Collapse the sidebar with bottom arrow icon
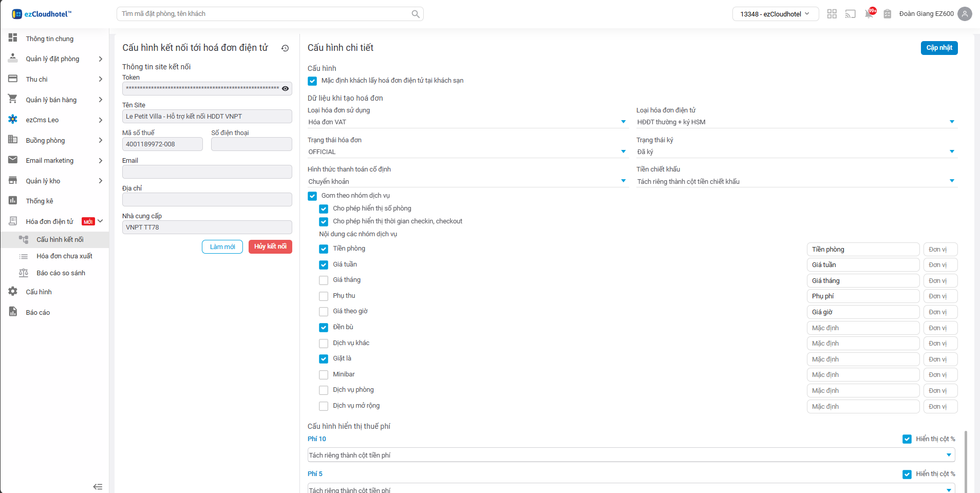980x493 pixels. [x=98, y=486]
